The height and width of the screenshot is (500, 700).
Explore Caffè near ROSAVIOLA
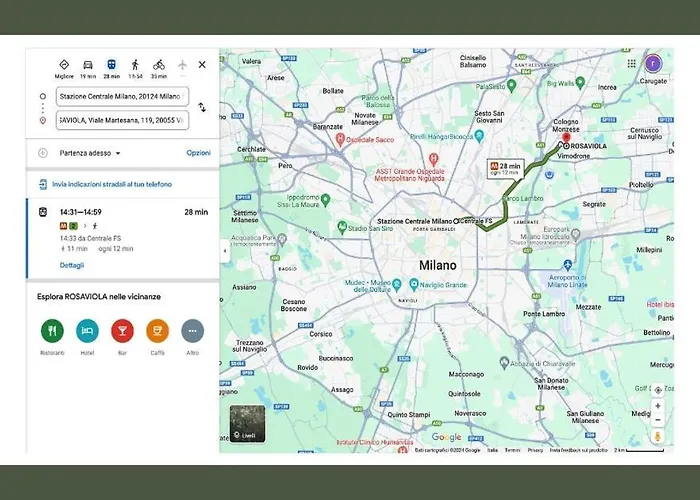click(x=158, y=331)
